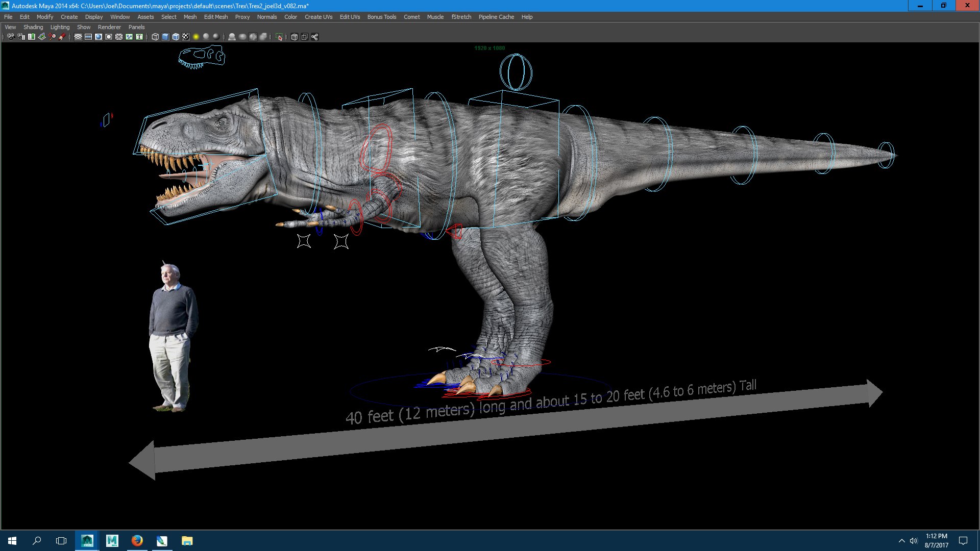Show hidden system tray icons

click(901, 541)
